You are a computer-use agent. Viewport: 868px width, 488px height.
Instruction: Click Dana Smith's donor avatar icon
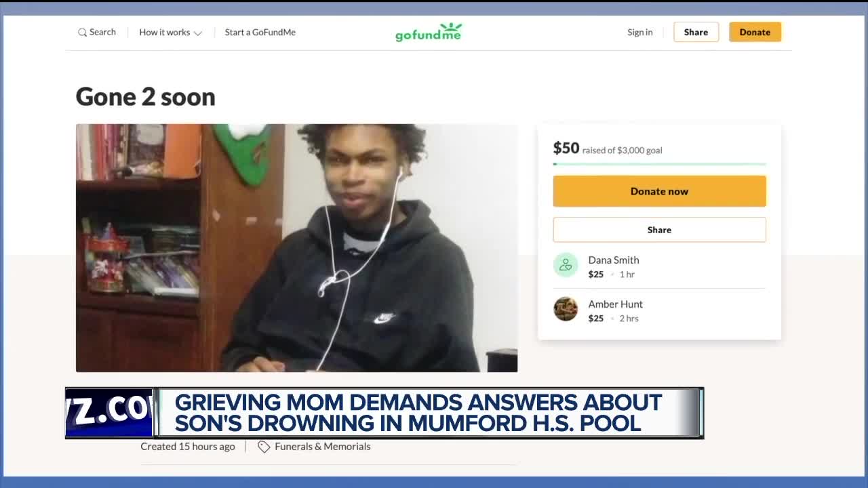click(566, 265)
